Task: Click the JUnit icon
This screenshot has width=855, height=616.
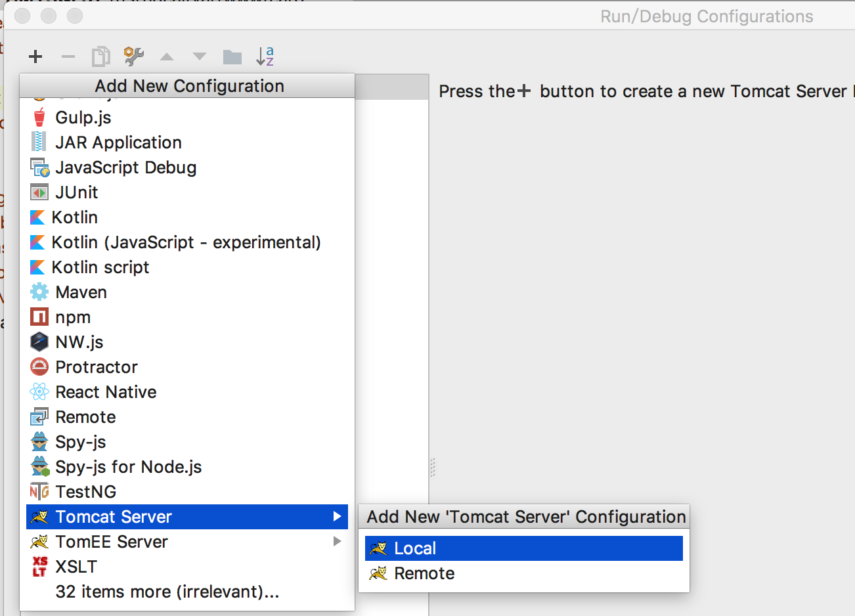Action: pos(39,192)
